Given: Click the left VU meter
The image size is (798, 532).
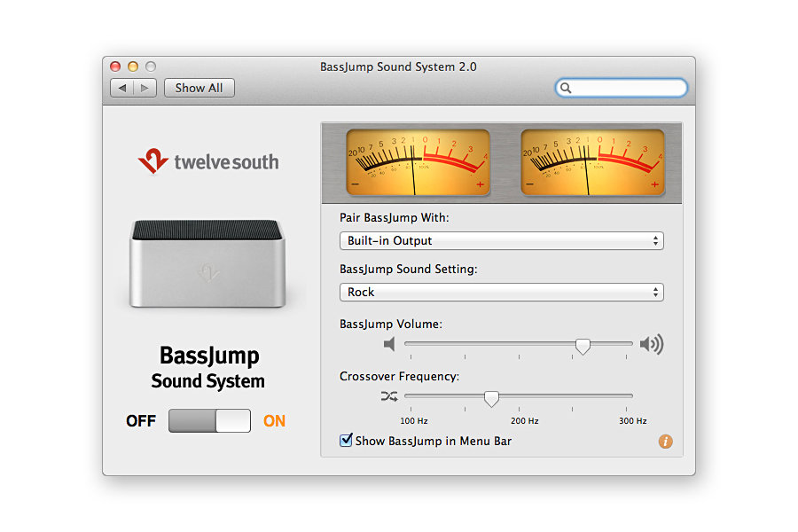Looking at the screenshot, I should tap(418, 160).
